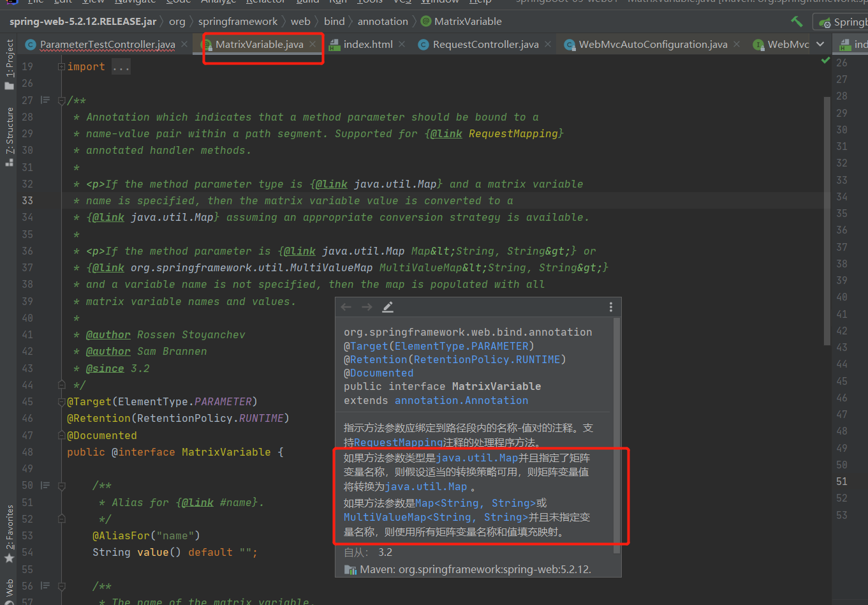Click spring-web-5.2.12.RELEASE.jar breadcrumb
Viewport: 868px width, 605px height.
click(x=83, y=21)
